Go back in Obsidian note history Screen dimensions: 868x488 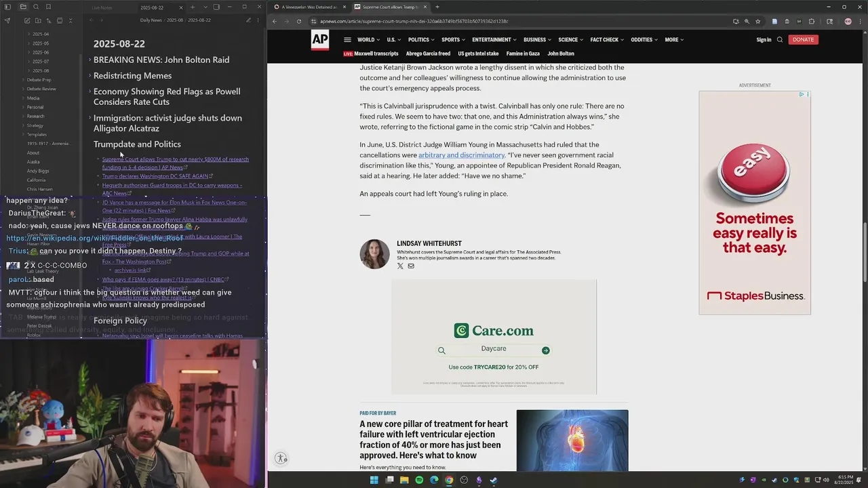click(91, 20)
